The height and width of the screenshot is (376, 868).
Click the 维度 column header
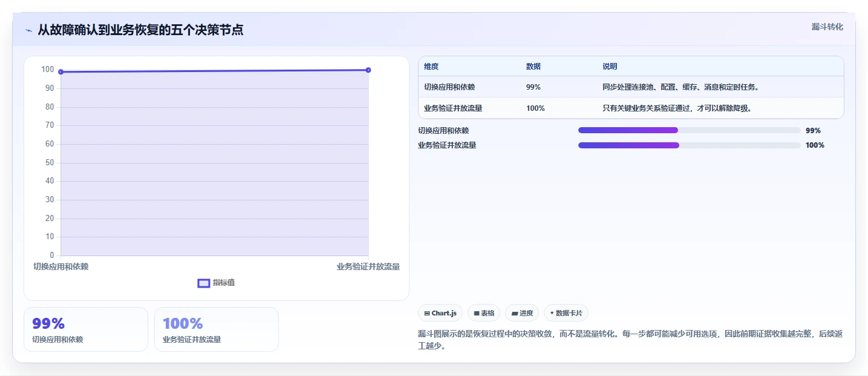click(x=431, y=67)
